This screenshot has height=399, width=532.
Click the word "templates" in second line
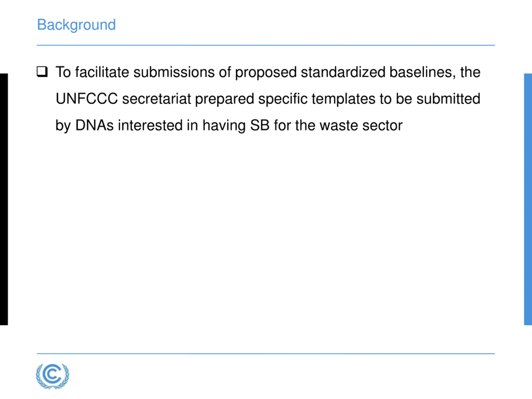click(344, 99)
